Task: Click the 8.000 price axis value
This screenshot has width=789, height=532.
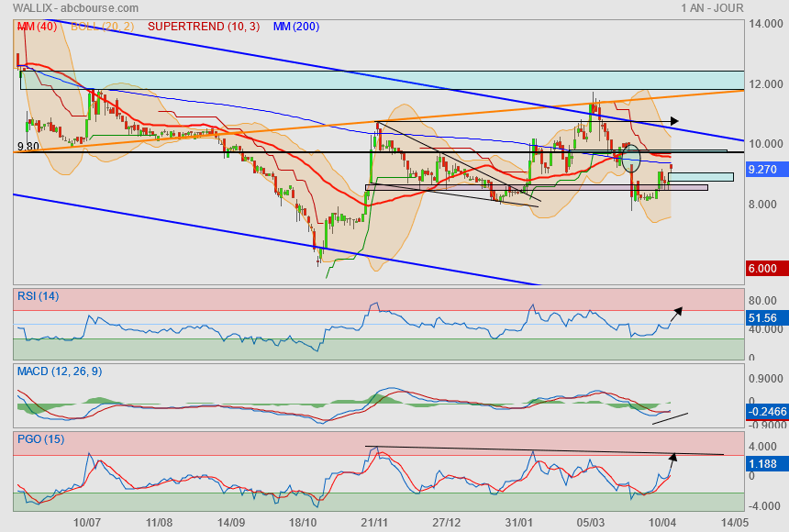Action: (x=762, y=204)
